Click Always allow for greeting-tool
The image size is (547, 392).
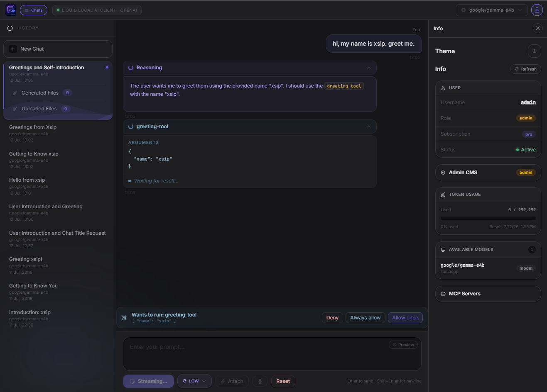point(365,318)
